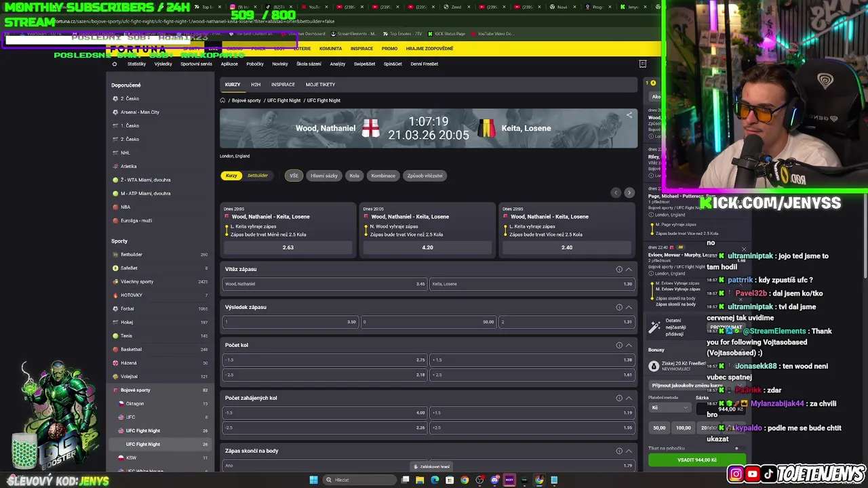Viewport: 868px width, 488px height.
Task: Open info icon for Zápas skončí na body
Action: (x=619, y=451)
